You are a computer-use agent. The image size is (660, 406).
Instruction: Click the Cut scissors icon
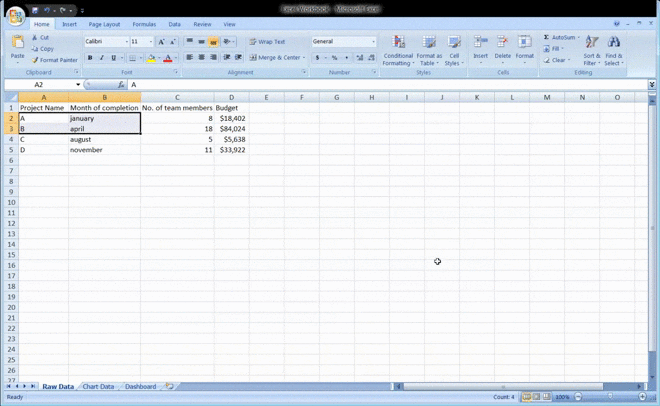[x=35, y=38]
